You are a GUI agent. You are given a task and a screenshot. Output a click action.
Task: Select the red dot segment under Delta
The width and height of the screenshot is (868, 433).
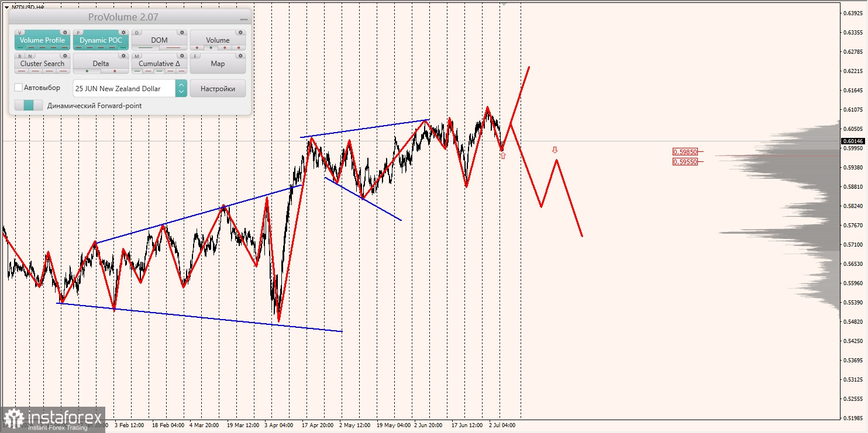click(x=115, y=71)
